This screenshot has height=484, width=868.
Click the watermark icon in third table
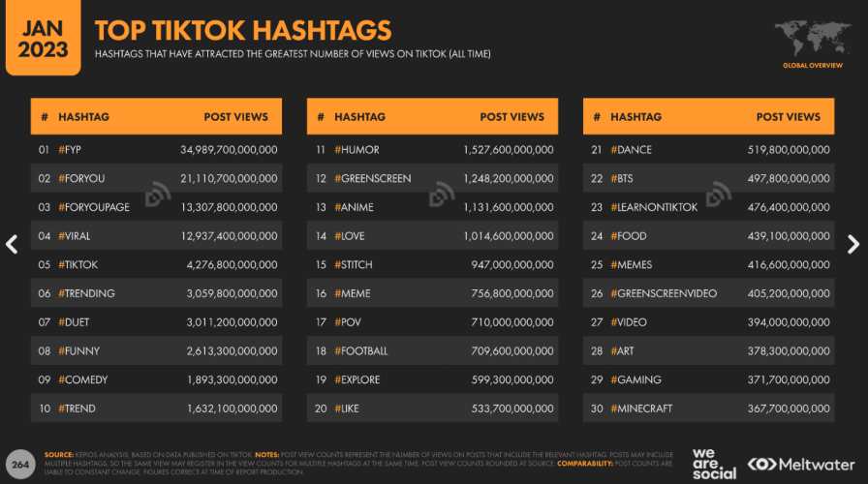click(719, 195)
